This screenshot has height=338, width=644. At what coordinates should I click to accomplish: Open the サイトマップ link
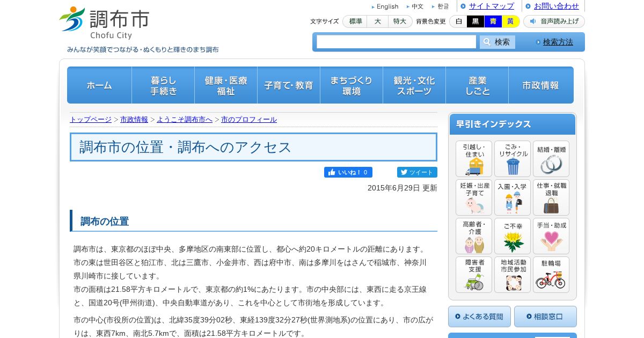pyautogui.click(x=492, y=6)
